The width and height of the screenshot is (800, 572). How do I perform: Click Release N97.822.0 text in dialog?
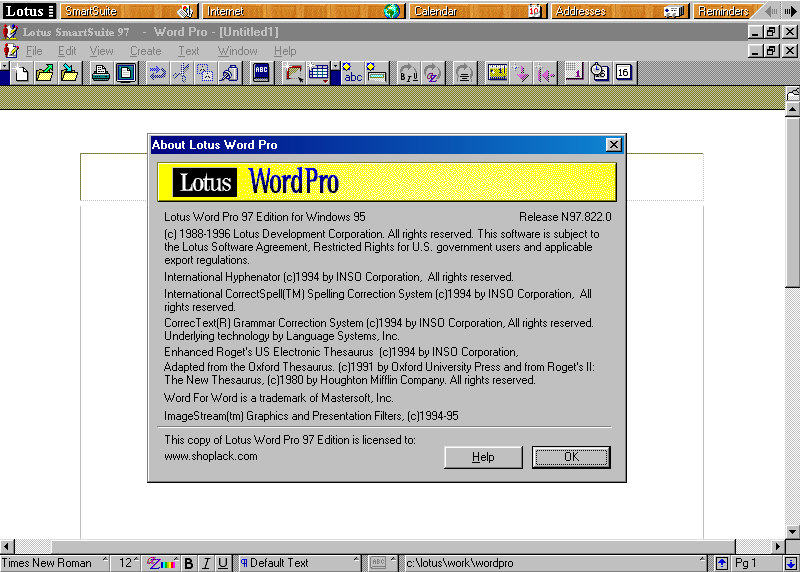click(x=565, y=217)
